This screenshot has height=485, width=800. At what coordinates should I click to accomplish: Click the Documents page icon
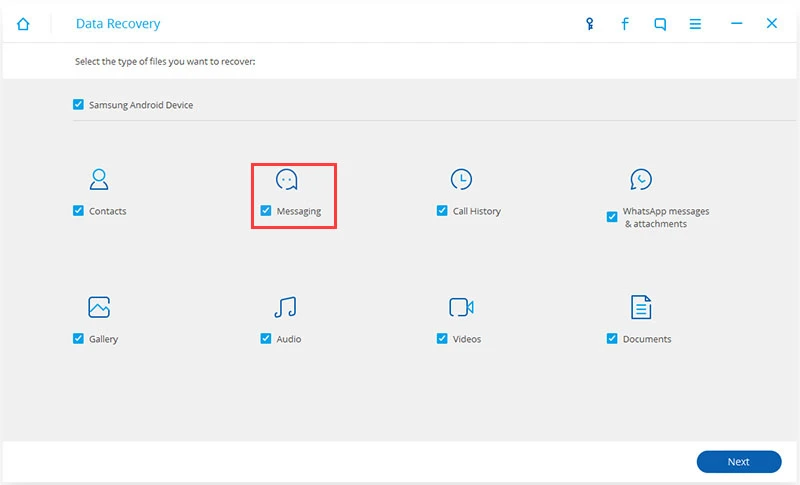point(641,307)
